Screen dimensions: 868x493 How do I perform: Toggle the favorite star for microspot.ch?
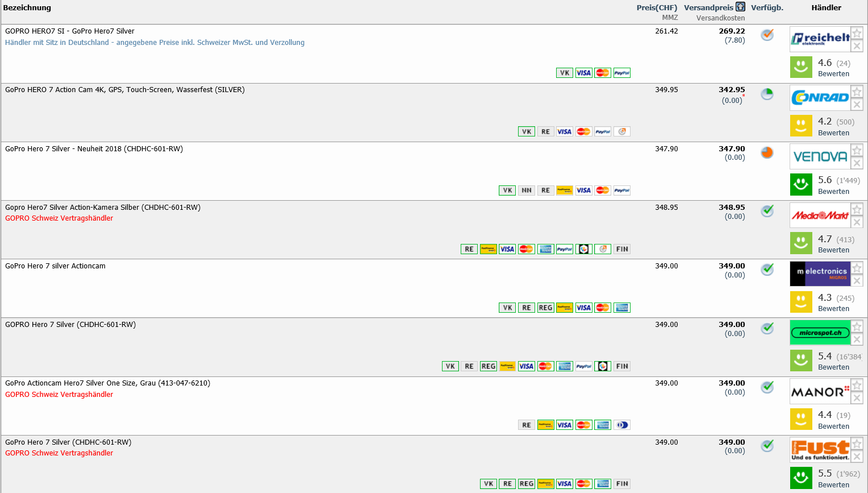[857, 326]
